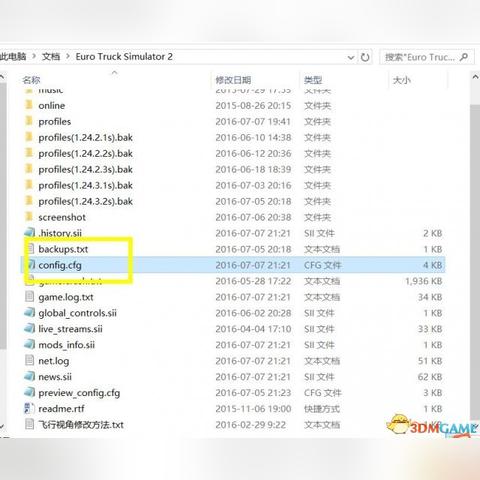Click the CFG 文件 type of config.cfg
Viewport: 480px width, 480px height.
(322, 265)
